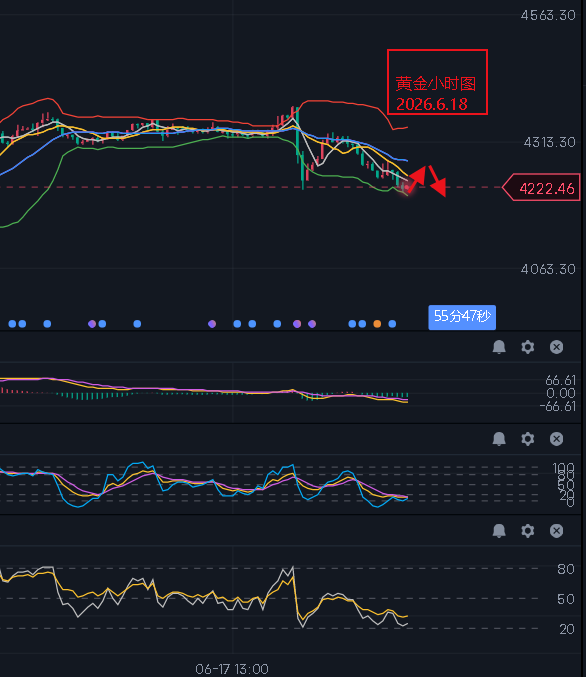Image resolution: width=586 pixels, height=677 pixels.
Task: Click the 80 level label in RSI panel
Action: click(x=566, y=569)
